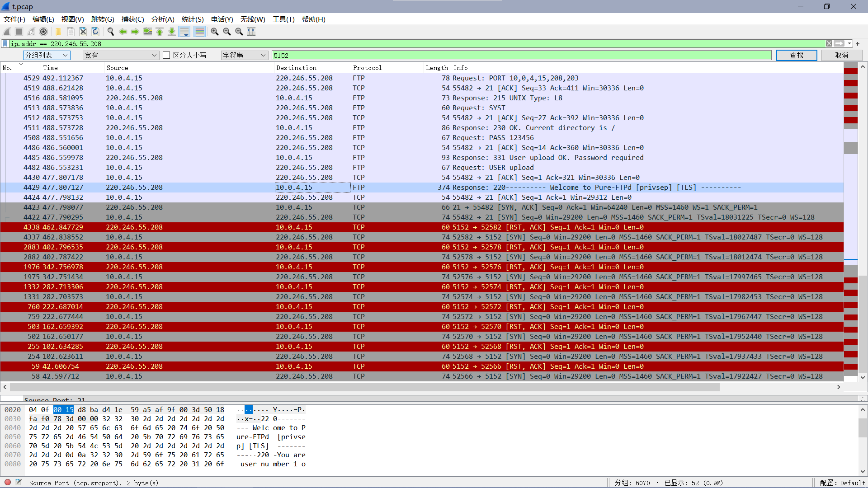
Task: Toggle packet list colorization
Action: point(199,32)
